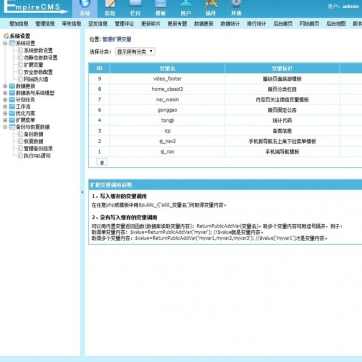The height and width of the screenshot is (362, 362).
Task: Click the 管理扩展变量 breadcrumb link
Action: point(117,39)
